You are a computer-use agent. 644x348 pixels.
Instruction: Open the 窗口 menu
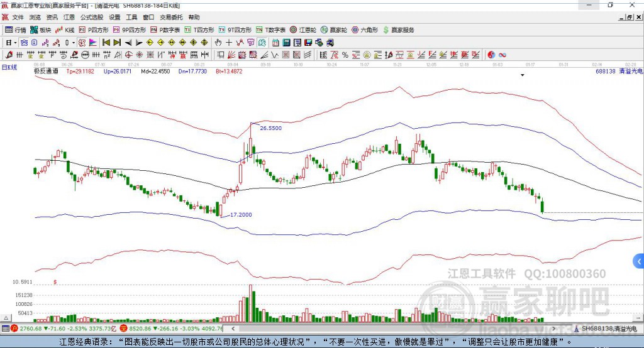148,17
